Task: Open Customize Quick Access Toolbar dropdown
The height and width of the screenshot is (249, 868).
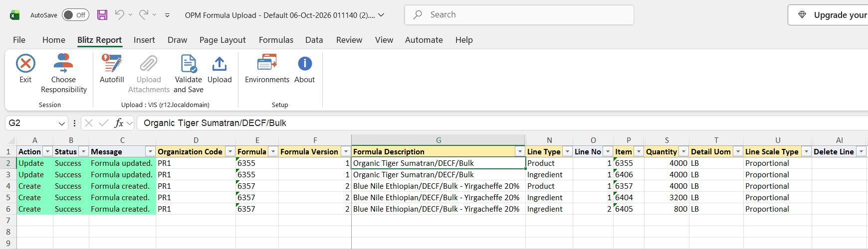Action: click(167, 15)
